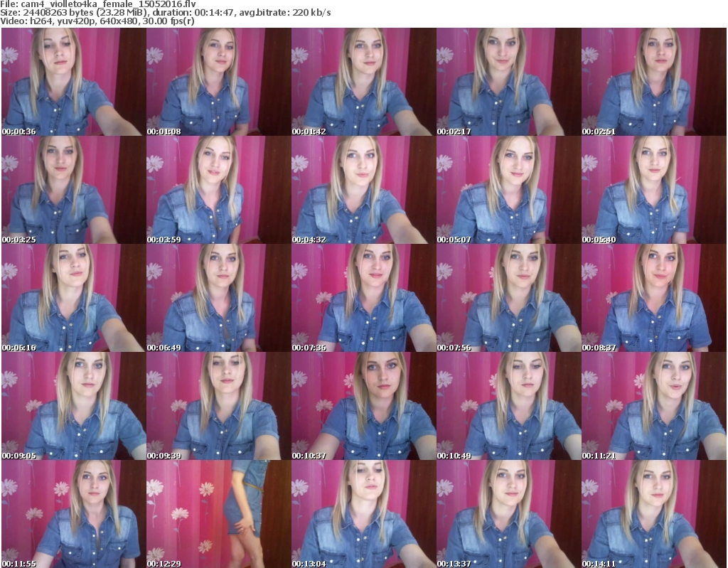Select the frame at 00:03:59

(219, 190)
